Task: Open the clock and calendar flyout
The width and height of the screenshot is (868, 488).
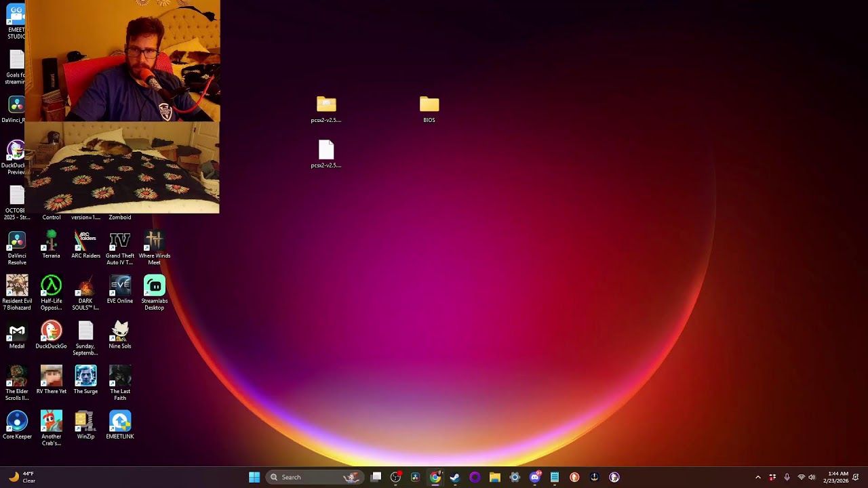Action: tap(835, 477)
